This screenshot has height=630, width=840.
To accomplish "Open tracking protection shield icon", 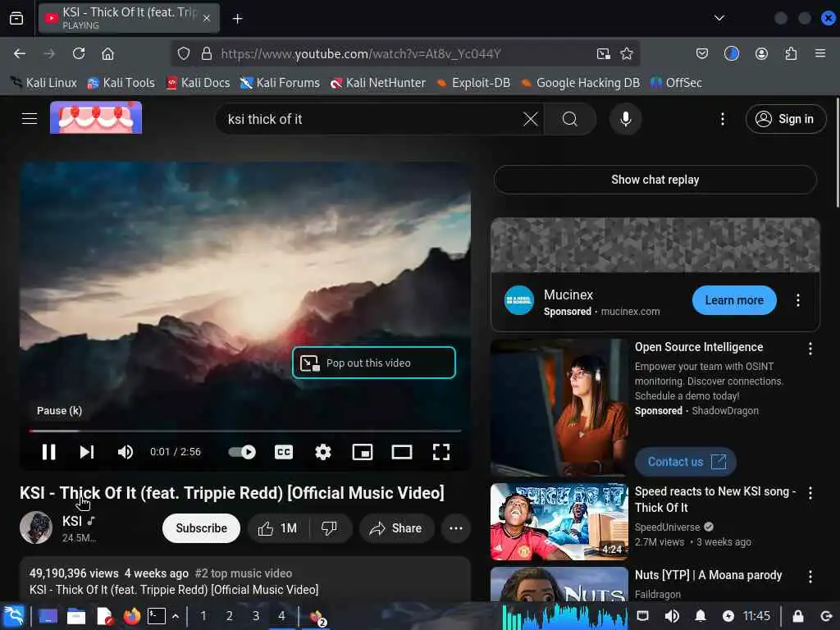I will coord(184,53).
